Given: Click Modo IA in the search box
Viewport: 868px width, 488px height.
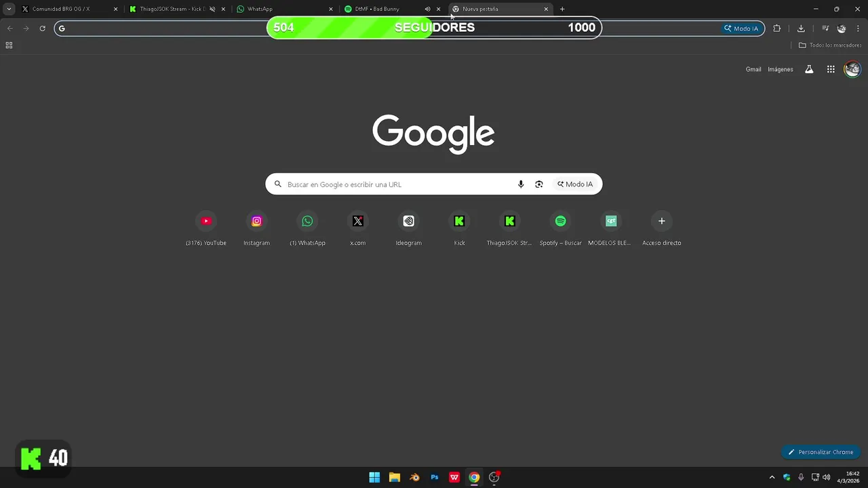Looking at the screenshot, I should tap(575, 184).
